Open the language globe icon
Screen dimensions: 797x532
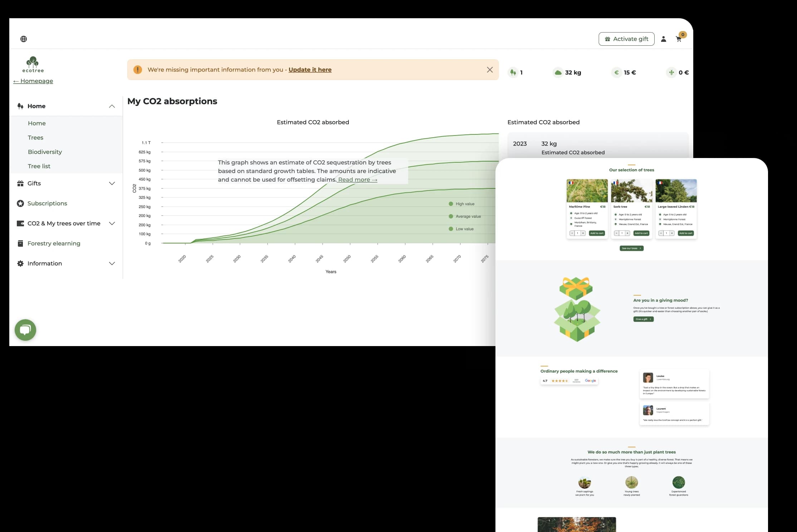pyautogui.click(x=24, y=39)
